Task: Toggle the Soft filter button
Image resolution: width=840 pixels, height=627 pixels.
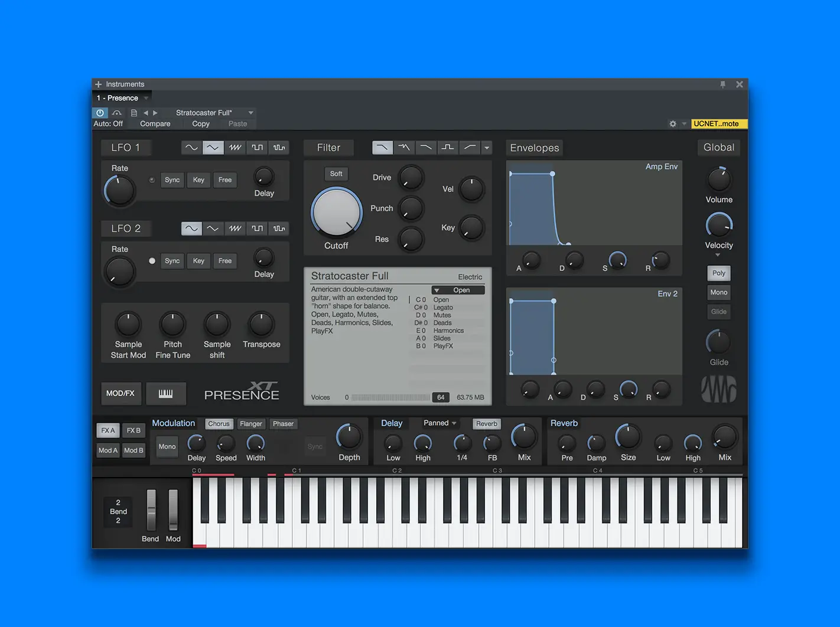Action: coord(336,174)
